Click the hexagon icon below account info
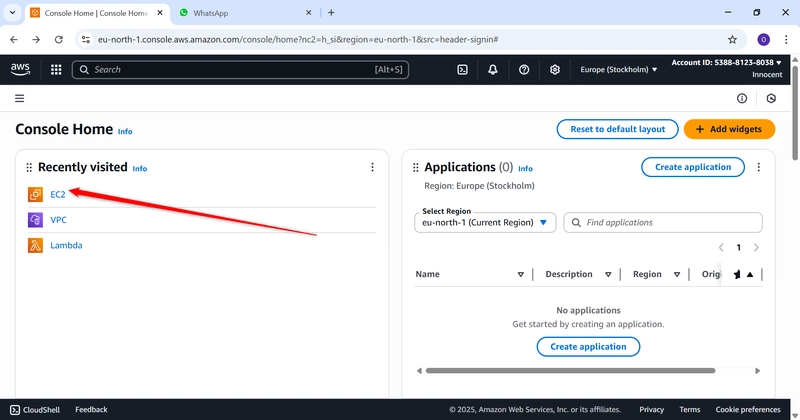 (x=771, y=98)
